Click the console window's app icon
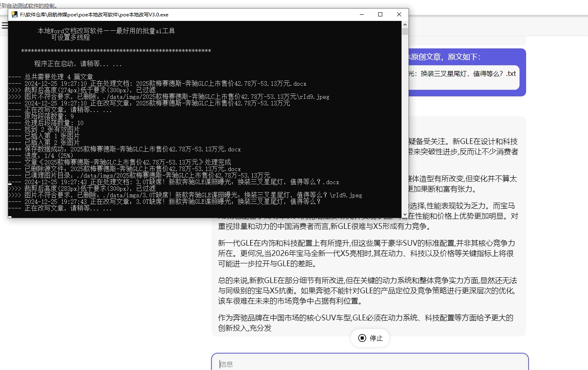The image size is (588, 370). (x=15, y=14)
